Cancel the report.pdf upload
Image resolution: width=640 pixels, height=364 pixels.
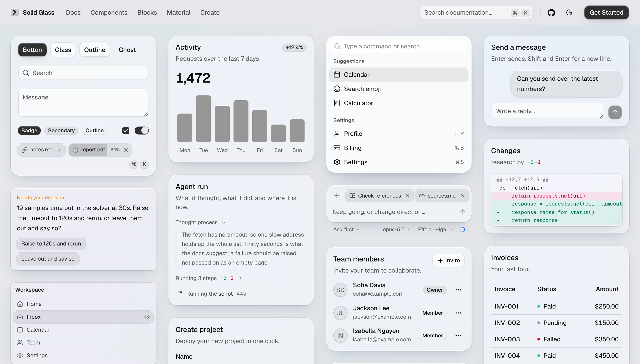pyautogui.click(x=126, y=150)
